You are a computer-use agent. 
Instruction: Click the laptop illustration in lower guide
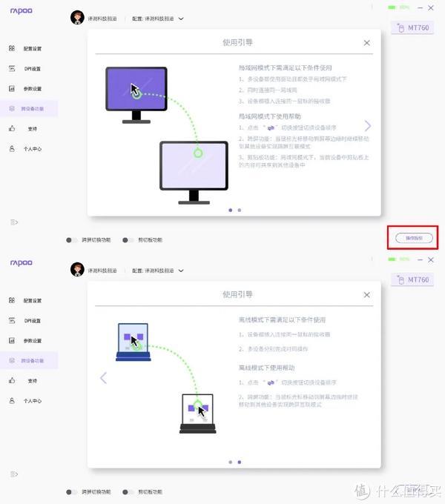click(166, 378)
